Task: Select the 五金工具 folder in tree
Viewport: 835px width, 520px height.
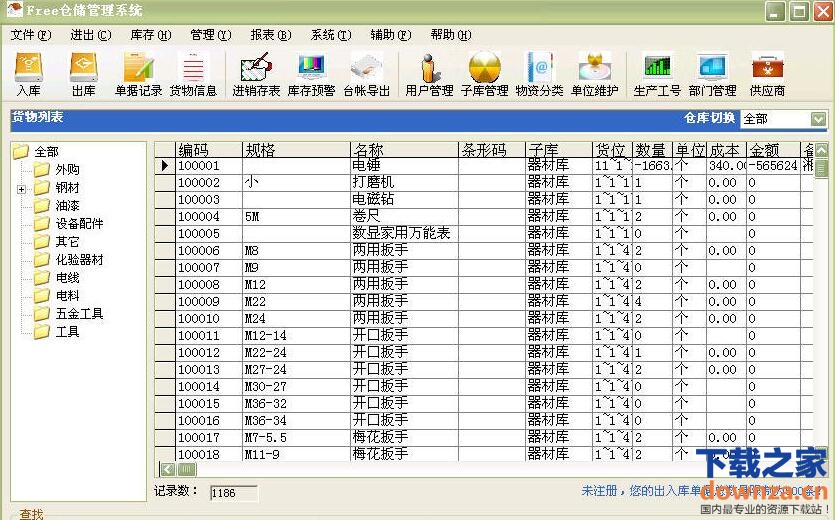Action: click(x=79, y=314)
